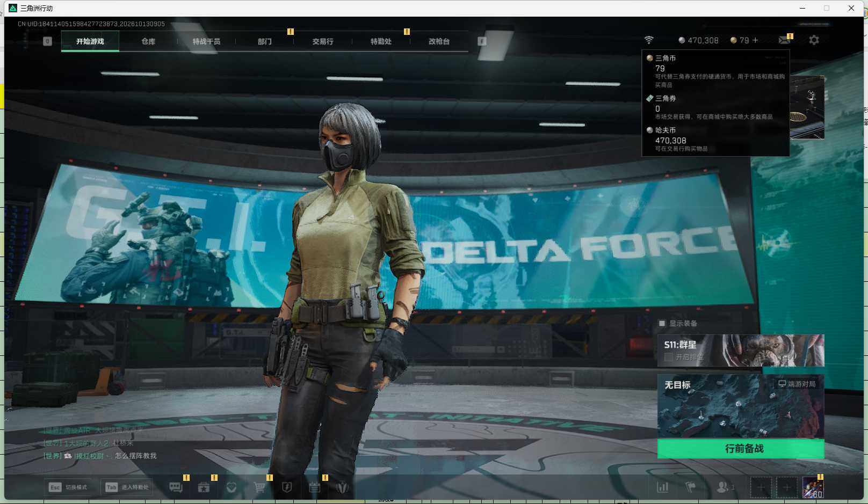Open the S11:群星 season banner
The height and width of the screenshot is (504, 868).
(x=741, y=350)
